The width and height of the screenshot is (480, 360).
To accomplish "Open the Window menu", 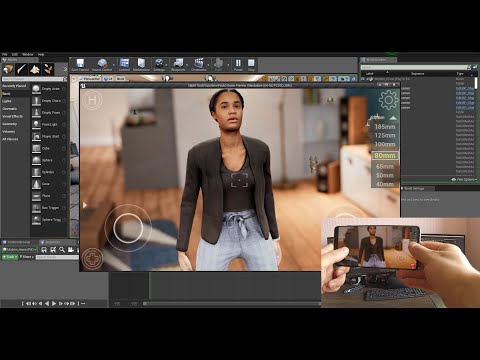I will click(27, 54).
